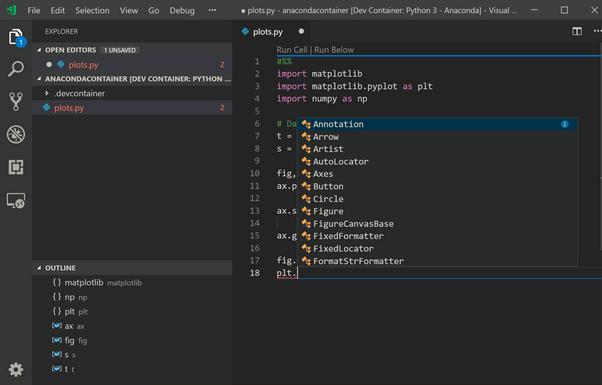The width and height of the screenshot is (602, 385).
Task: Open the Selection menu
Action: pyautogui.click(x=92, y=10)
